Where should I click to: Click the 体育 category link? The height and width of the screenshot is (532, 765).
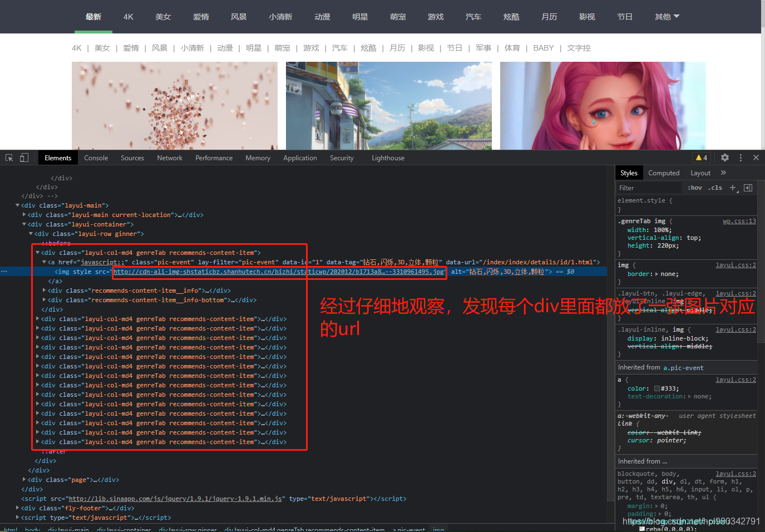(512, 48)
